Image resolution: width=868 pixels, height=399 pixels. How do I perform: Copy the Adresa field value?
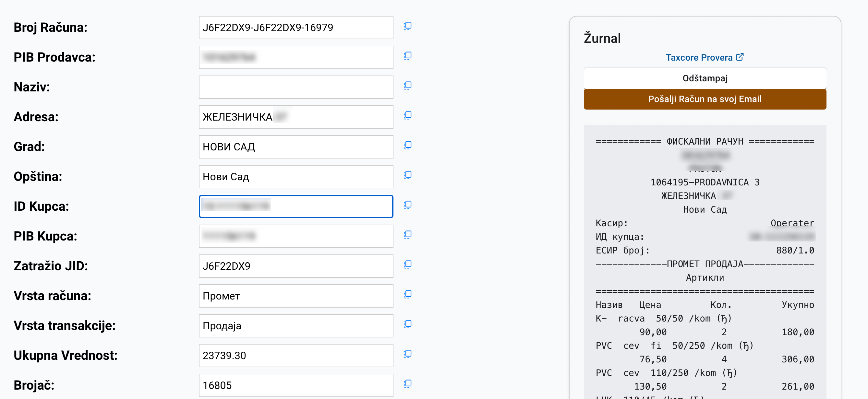[x=407, y=116]
